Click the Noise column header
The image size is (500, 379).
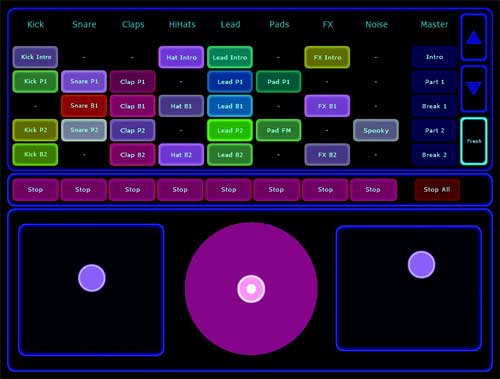point(376,24)
